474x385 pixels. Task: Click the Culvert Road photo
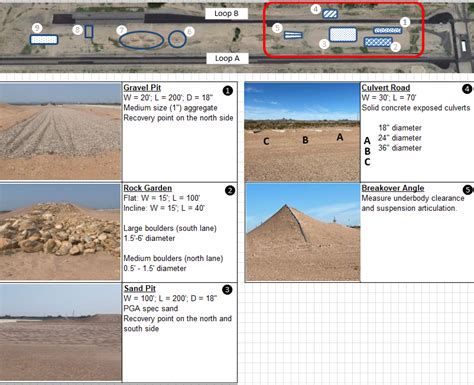[302, 132]
